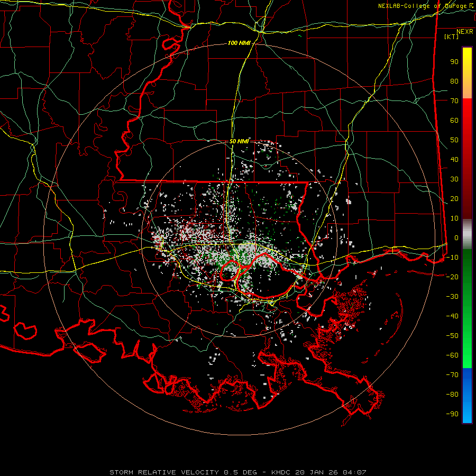Image resolution: width=476 pixels, height=476 pixels.
Task: Click the 0 value on the velocity scale
Action: [x=456, y=237]
